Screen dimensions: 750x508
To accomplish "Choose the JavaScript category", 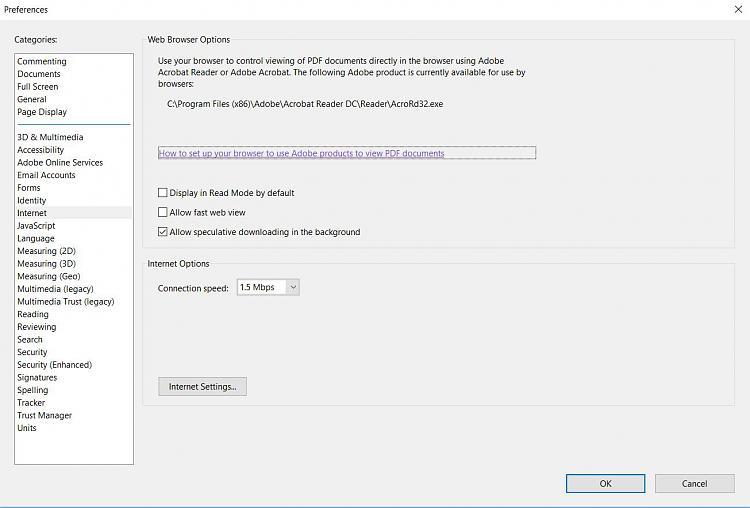I will pyautogui.click(x=36, y=226).
